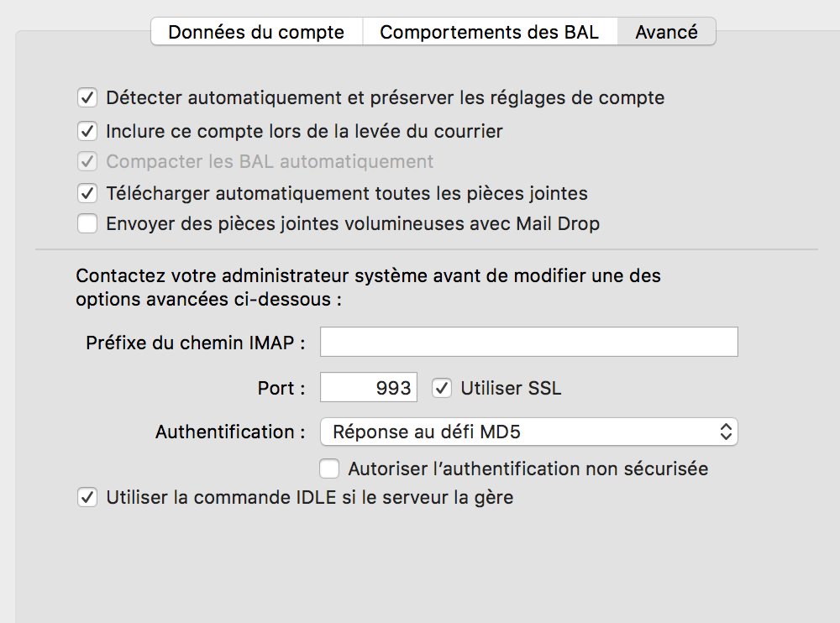The width and height of the screenshot is (840, 623).
Task: Click into the Préfixe du chemin IMAP field
Action: [528, 343]
